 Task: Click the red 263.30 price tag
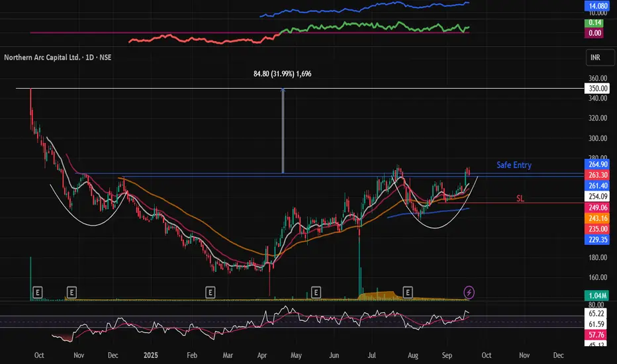tap(597, 175)
